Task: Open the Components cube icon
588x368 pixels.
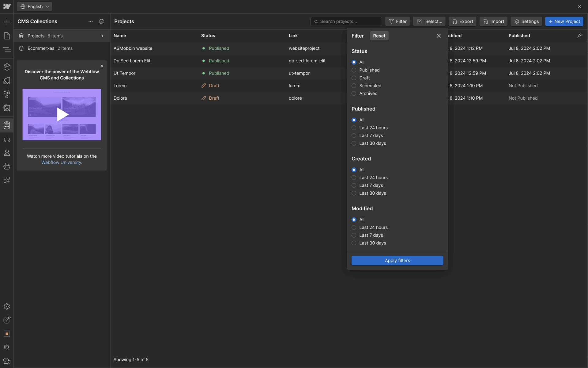Action: [x=7, y=67]
